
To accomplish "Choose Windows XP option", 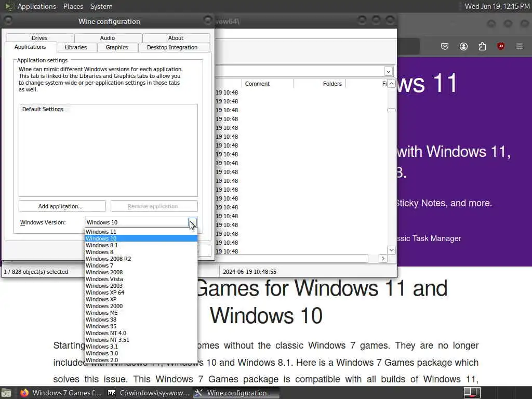I will click(x=141, y=299).
